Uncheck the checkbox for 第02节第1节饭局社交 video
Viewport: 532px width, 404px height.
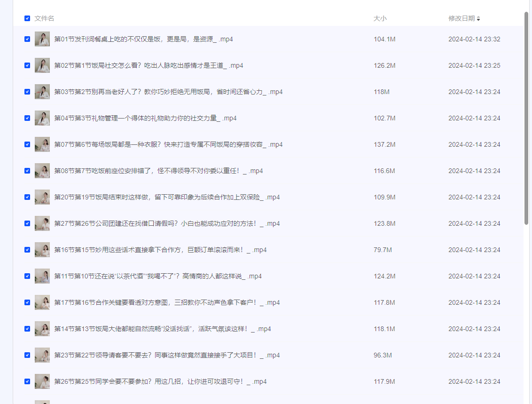point(27,65)
